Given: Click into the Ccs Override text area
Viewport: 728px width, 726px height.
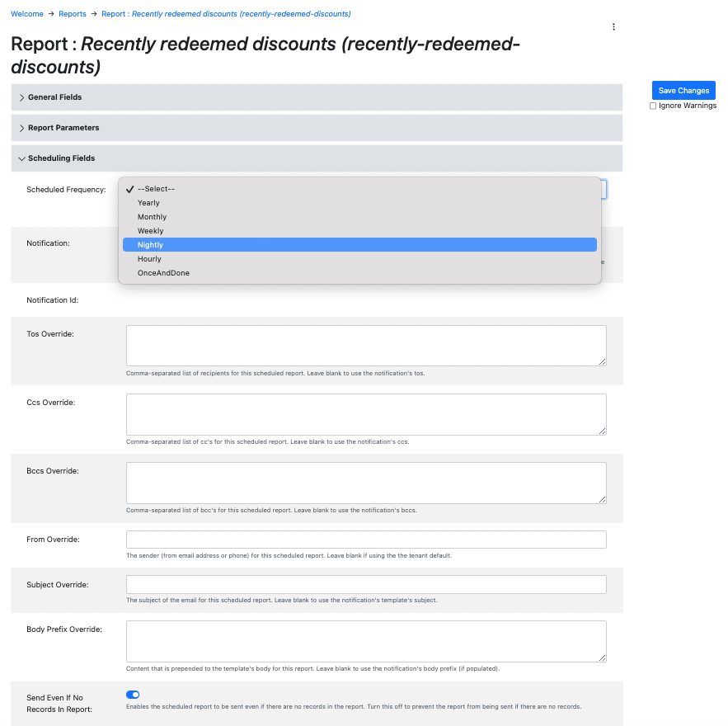Looking at the screenshot, I should click(366, 414).
